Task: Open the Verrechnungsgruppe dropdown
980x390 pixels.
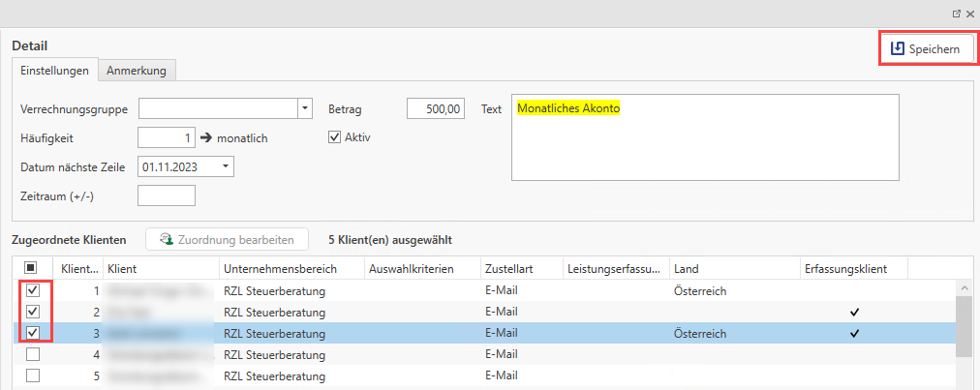Action: click(x=305, y=108)
